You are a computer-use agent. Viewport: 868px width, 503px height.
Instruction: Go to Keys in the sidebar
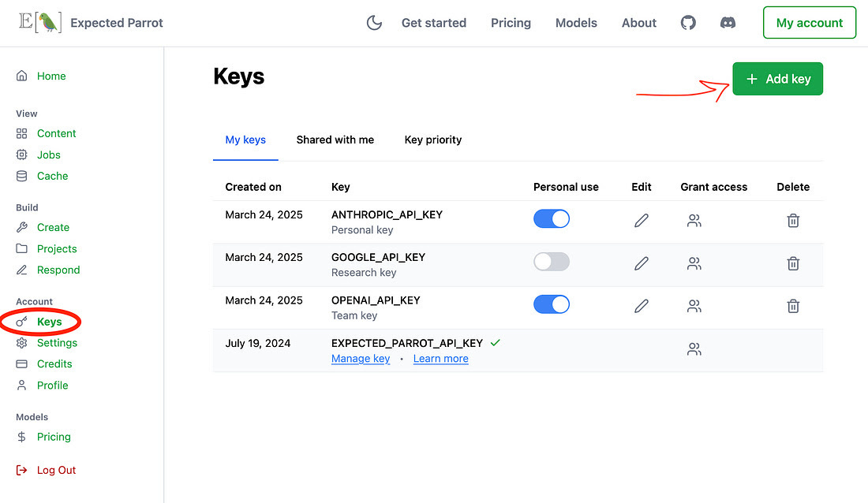coord(49,322)
